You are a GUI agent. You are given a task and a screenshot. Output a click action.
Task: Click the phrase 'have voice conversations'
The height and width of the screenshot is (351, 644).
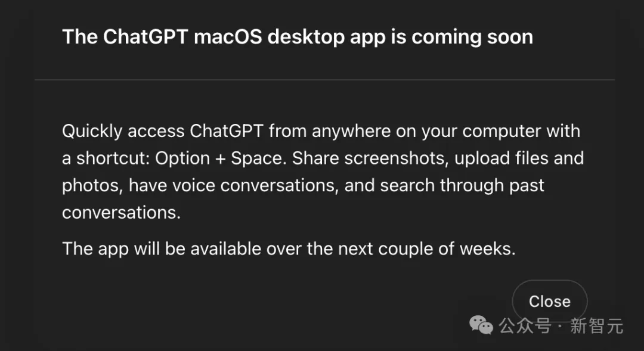pyautogui.click(x=233, y=185)
